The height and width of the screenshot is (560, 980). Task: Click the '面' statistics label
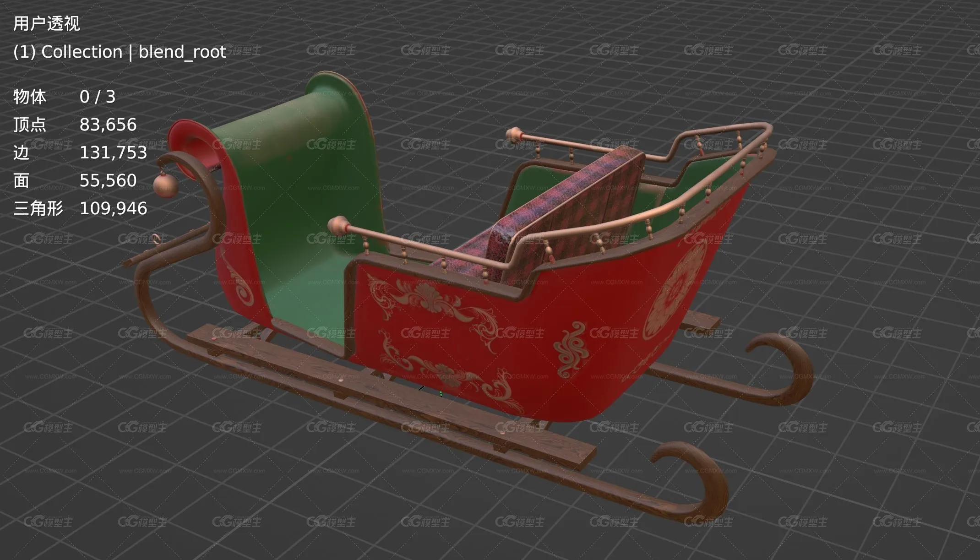tap(21, 180)
